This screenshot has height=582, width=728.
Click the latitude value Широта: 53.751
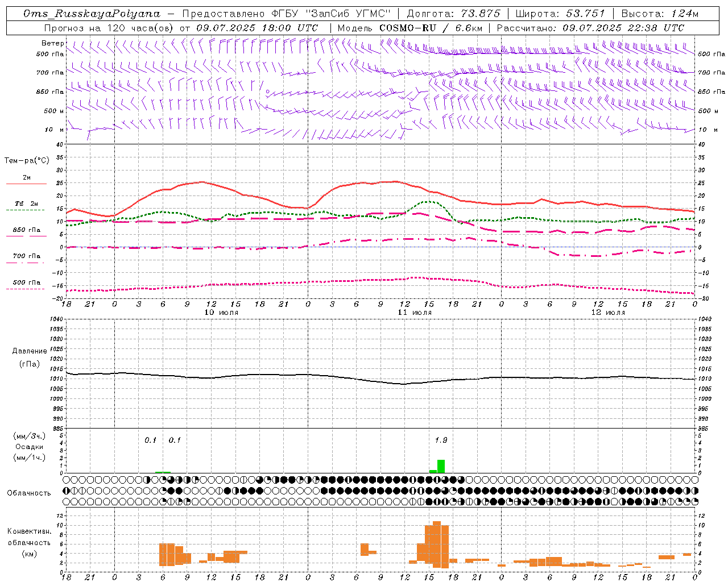560,14
